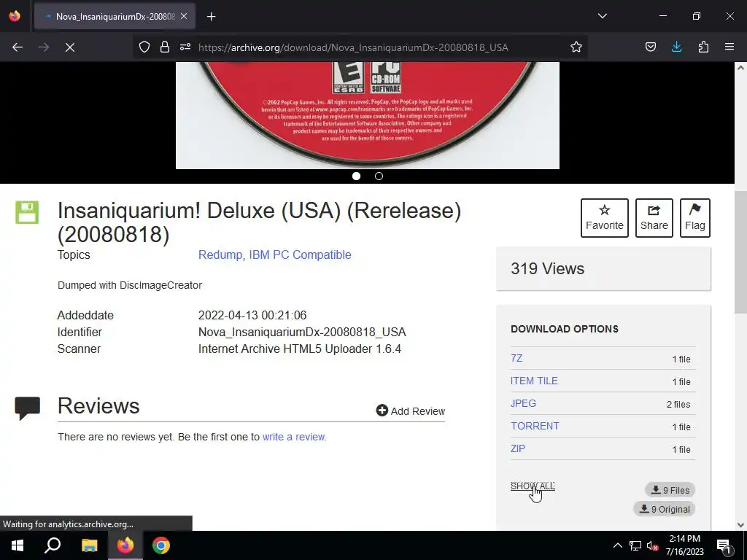
Task: Open network status tray icon
Action: tap(635, 545)
